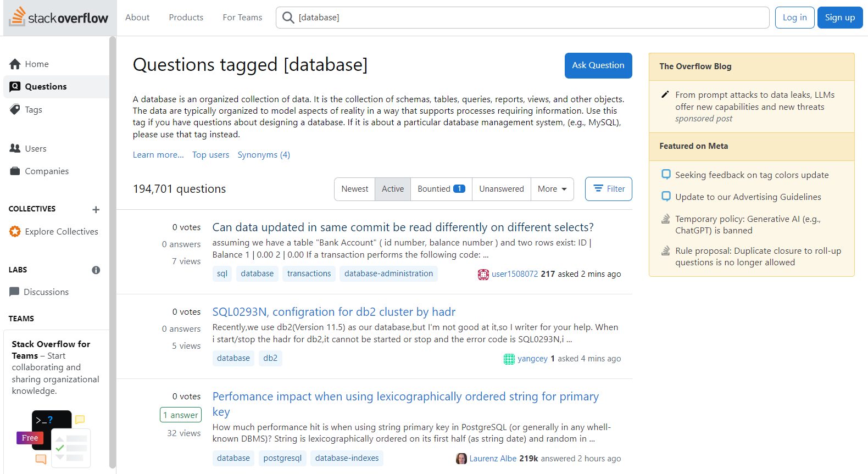
Task: Open Products in top navigation
Action: [x=186, y=18]
